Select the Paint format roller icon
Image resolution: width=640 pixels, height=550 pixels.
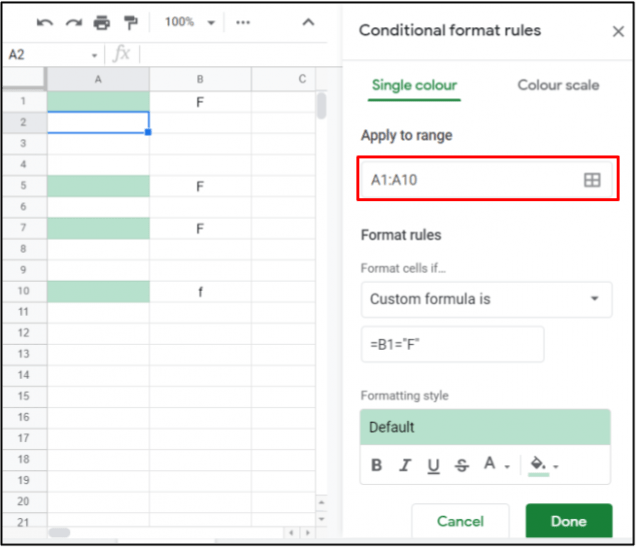pos(131,22)
